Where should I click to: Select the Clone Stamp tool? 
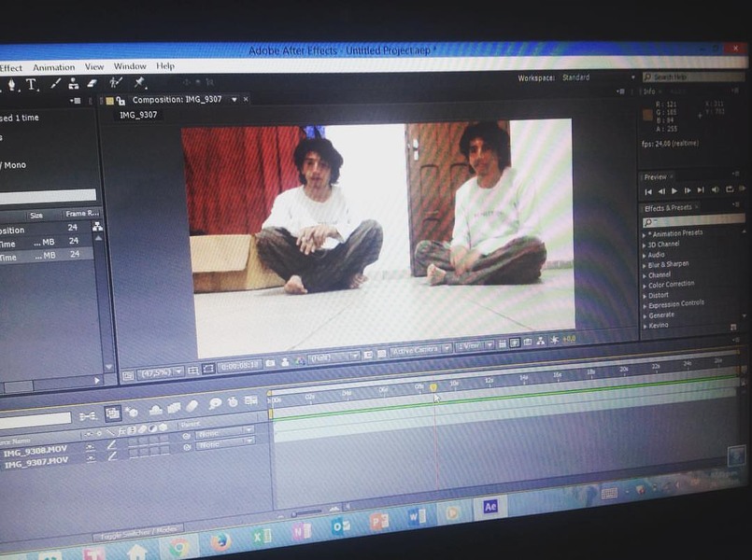pyautogui.click(x=74, y=83)
